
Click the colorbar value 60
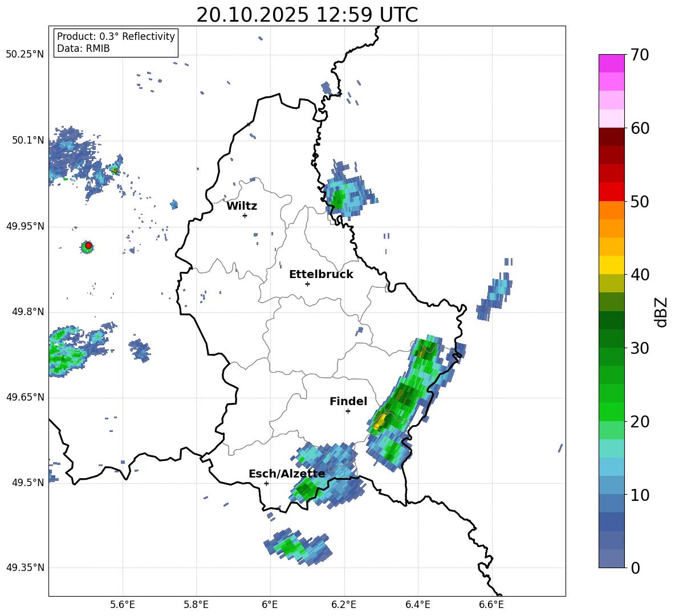pos(640,128)
